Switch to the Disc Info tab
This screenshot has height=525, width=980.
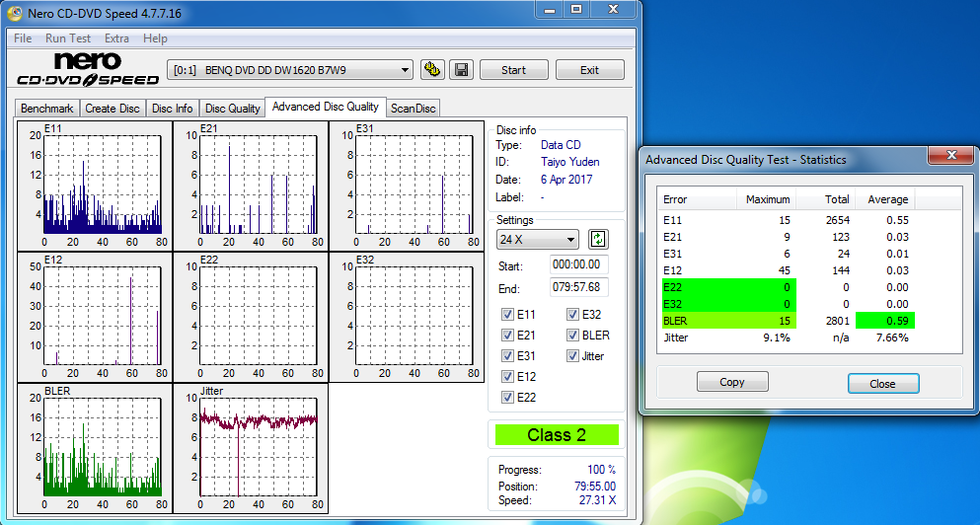[173, 109]
